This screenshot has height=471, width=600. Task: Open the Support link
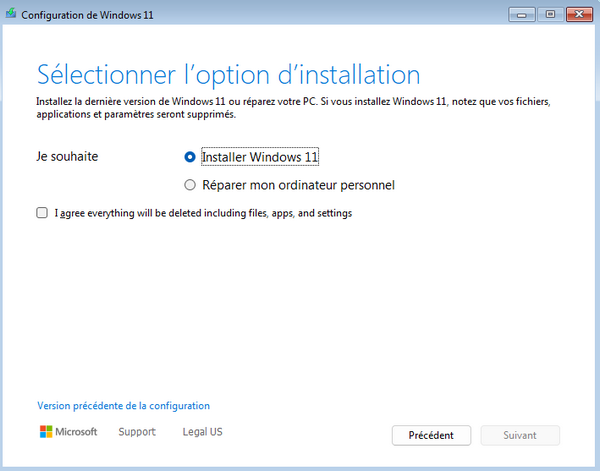(137, 432)
